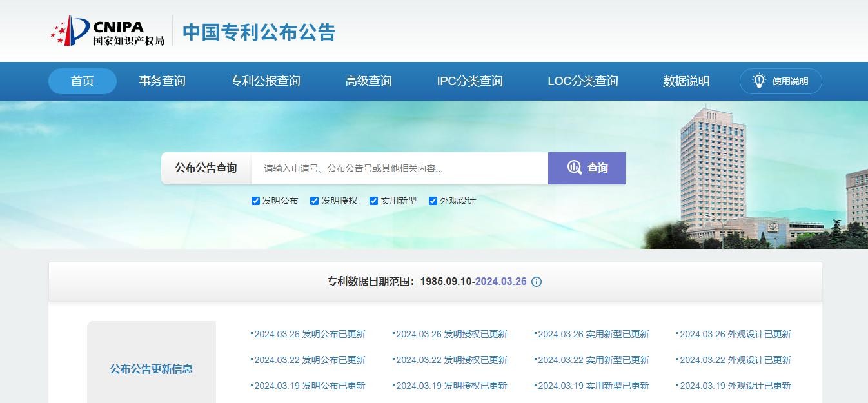Open 2024.03.22 发明授权已更新 link
This screenshot has height=403, width=868.
(x=451, y=360)
